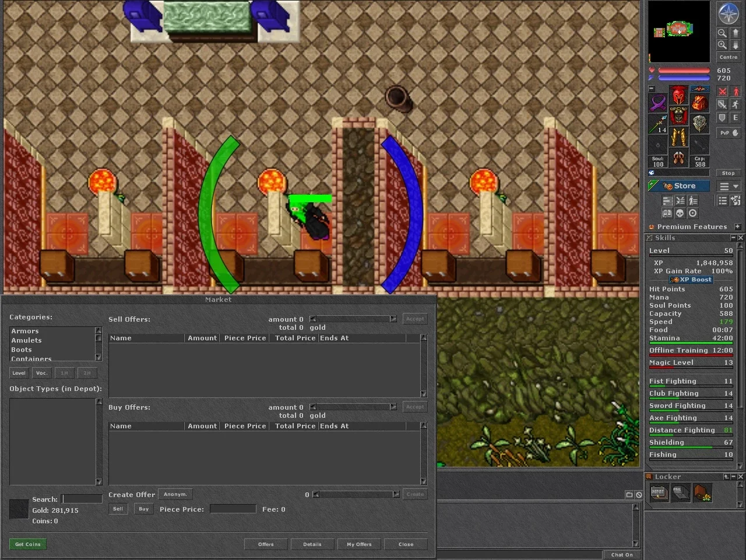The image size is (746, 560).
Task: Open the Depot chest in Locker
Action: pos(659,492)
